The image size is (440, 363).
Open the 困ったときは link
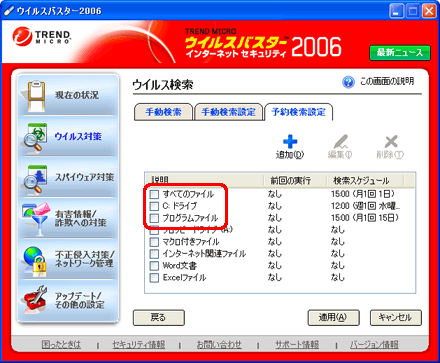pyautogui.click(x=61, y=344)
